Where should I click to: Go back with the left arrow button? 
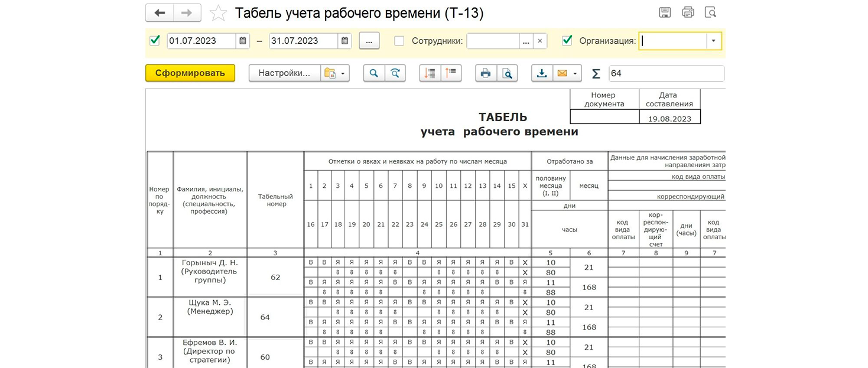(x=159, y=12)
